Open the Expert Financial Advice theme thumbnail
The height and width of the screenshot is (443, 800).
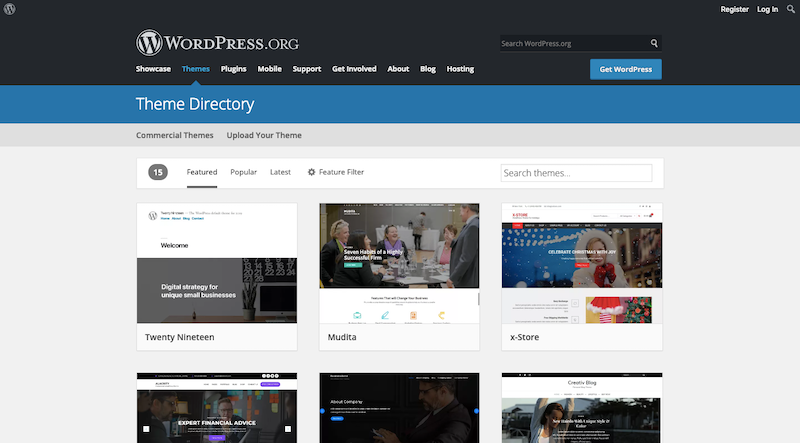pyautogui.click(x=217, y=408)
